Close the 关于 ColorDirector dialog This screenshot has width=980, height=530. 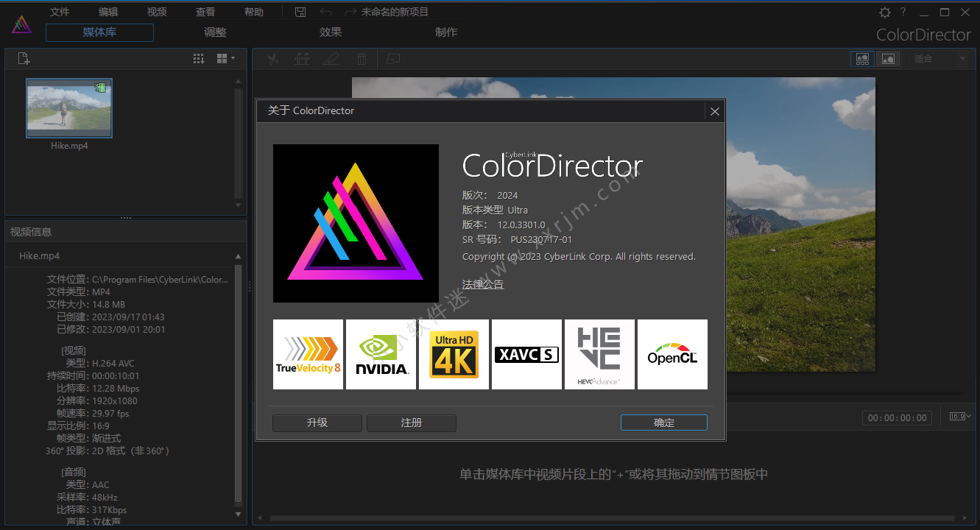tap(714, 111)
